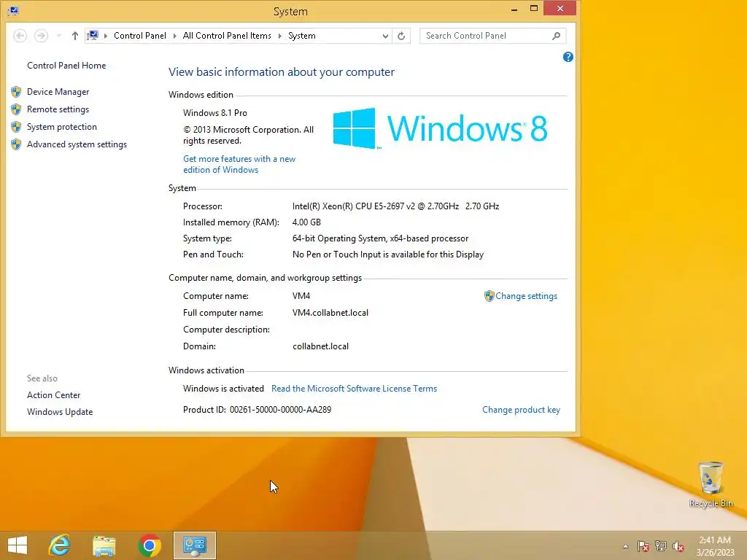Click the Advanced system settings shield icon
This screenshot has width=747, height=560.
pos(16,144)
